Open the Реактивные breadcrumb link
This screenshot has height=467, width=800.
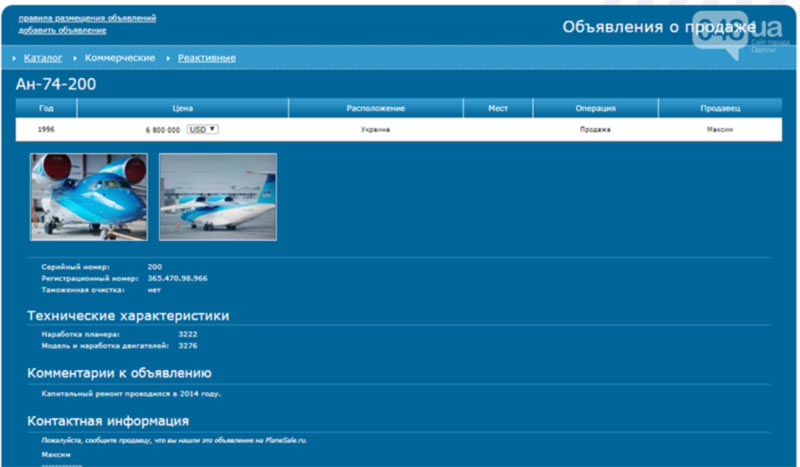207,58
